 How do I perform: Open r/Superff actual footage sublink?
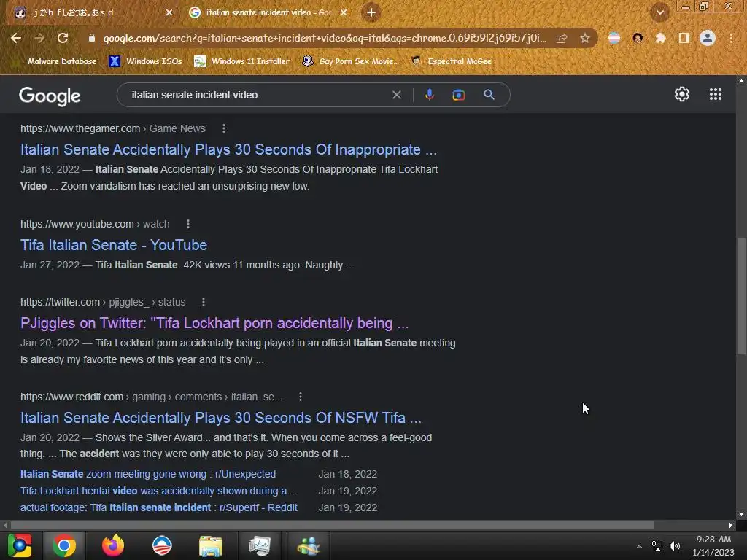[158, 507]
